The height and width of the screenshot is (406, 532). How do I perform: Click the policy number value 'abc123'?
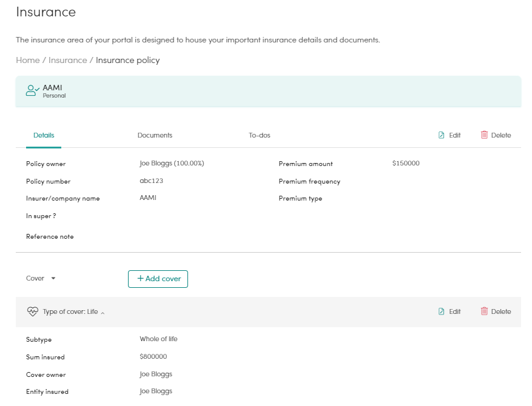[151, 181]
